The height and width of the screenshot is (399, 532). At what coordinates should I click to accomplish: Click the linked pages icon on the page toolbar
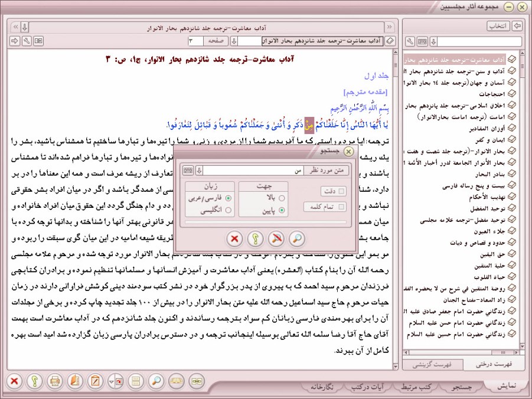[38, 41]
